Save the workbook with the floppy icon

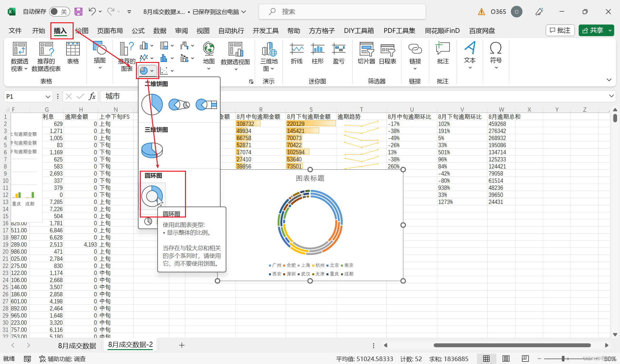pyautogui.click(x=78, y=12)
